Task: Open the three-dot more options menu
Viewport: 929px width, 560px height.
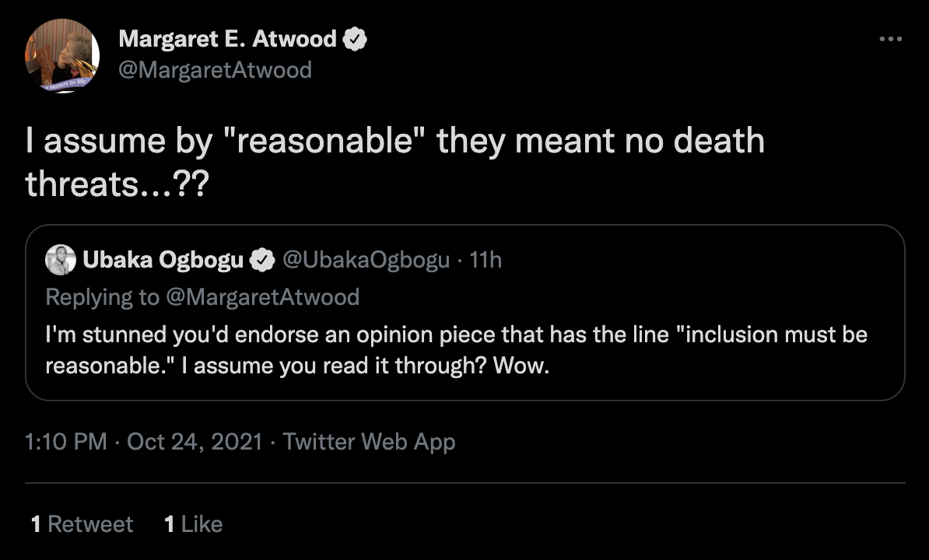Action: (891, 40)
